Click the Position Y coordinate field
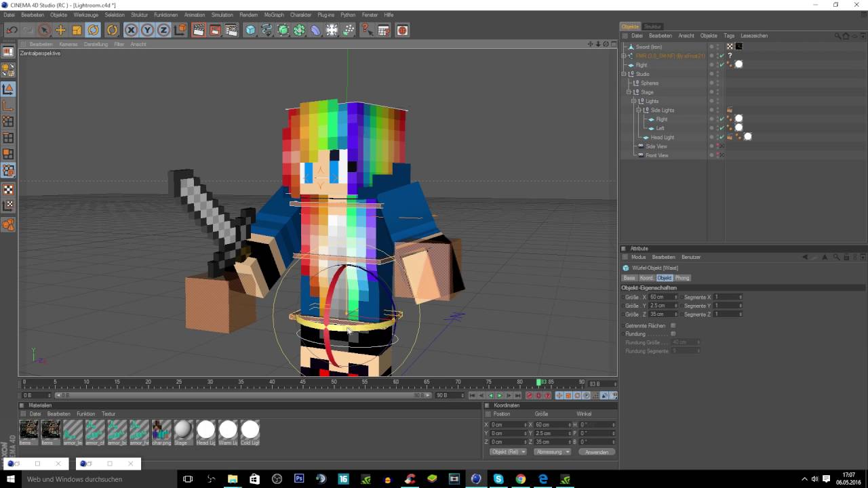The height and width of the screenshot is (488, 868). tap(508, 433)
